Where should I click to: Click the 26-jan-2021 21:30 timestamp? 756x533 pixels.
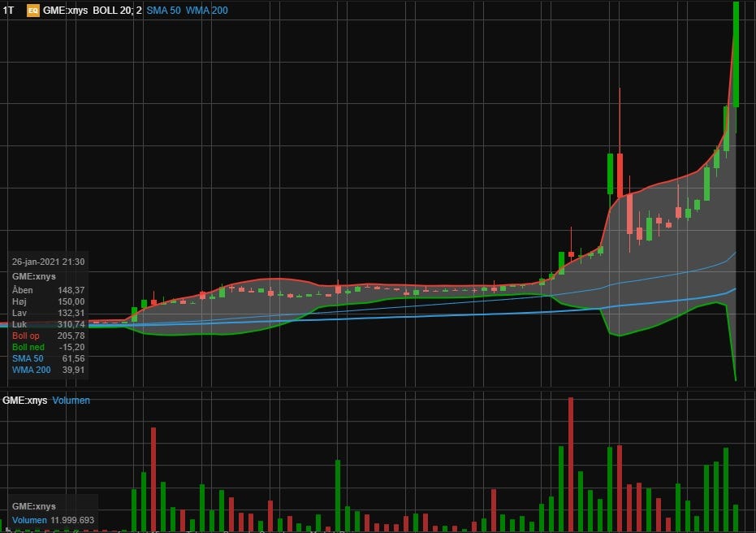pyautogui.click(x=48, y=262)
